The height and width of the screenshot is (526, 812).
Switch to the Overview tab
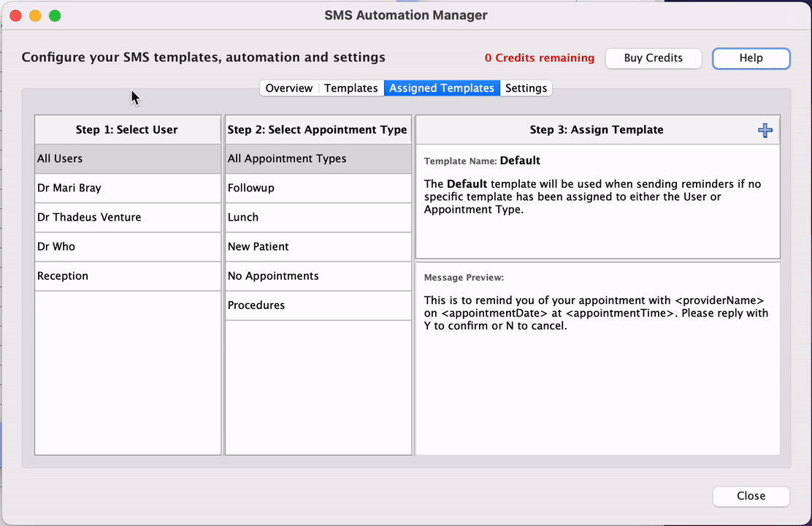pos(289,88)
